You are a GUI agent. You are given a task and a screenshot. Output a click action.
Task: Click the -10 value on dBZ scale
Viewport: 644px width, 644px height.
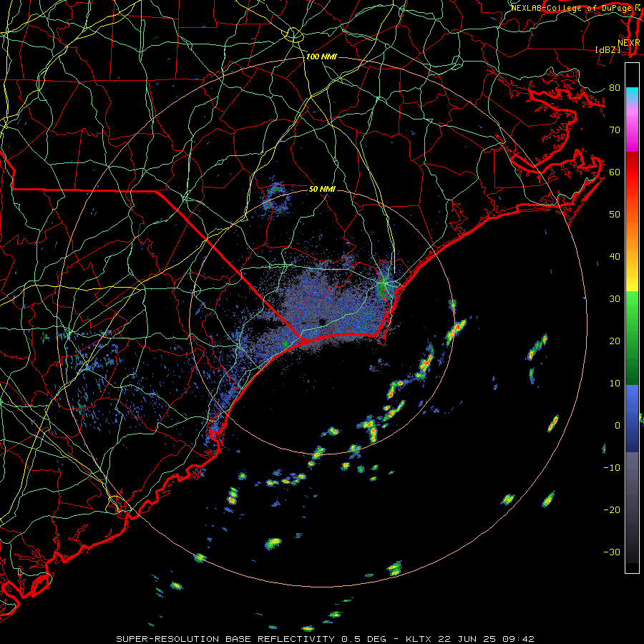tap(612, 468)
